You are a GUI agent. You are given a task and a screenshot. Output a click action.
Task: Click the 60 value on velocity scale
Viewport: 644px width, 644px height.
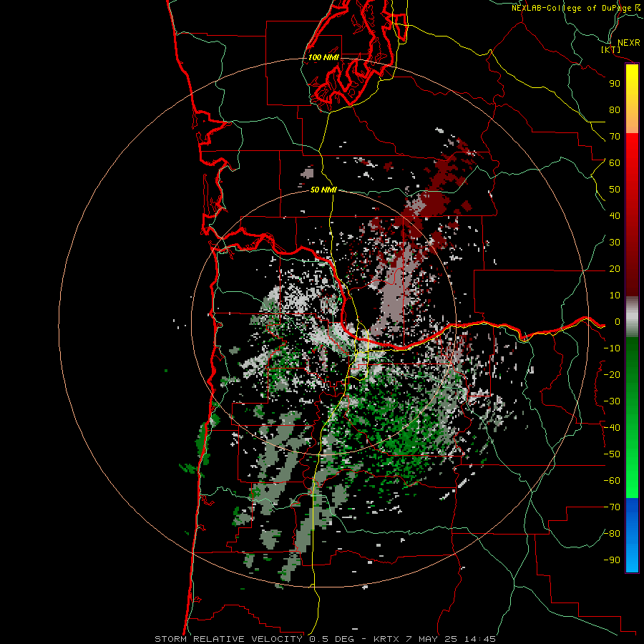pyautogui.click(x=615, y=163)
